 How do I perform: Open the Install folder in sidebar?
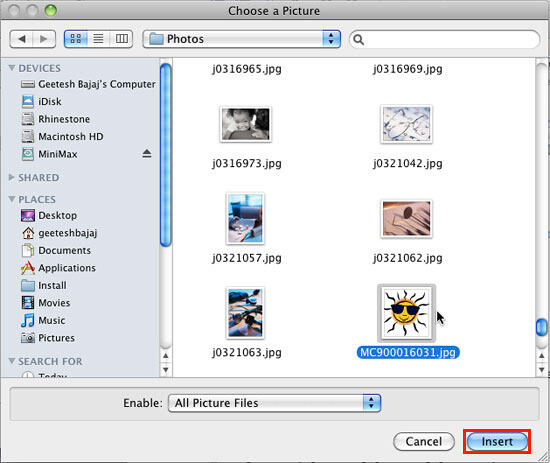click(x=44, y=286)
